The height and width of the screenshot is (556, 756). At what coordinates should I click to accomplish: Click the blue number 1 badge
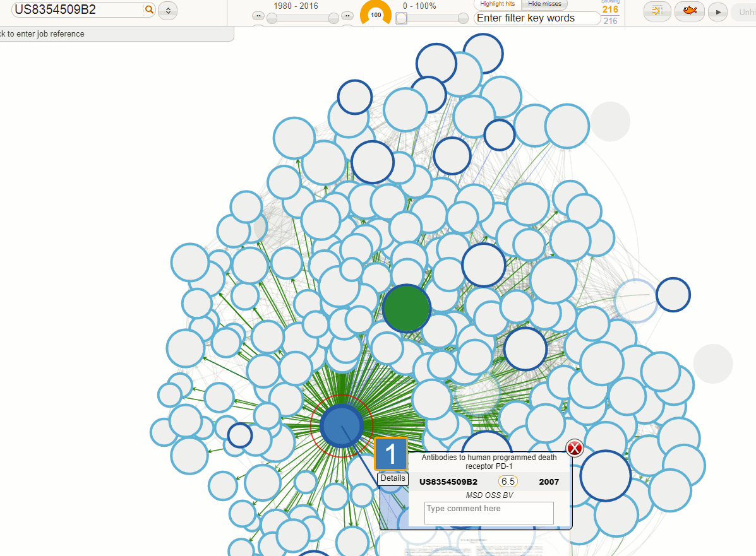point(391,454)
